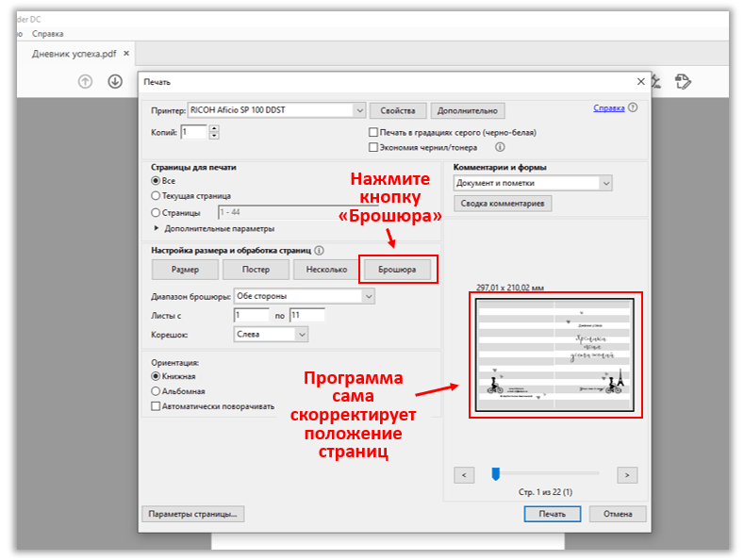Screen dimensions: 744x560
Task: Select Книжная orientation radio button
Action: click(x=156, y=376)
